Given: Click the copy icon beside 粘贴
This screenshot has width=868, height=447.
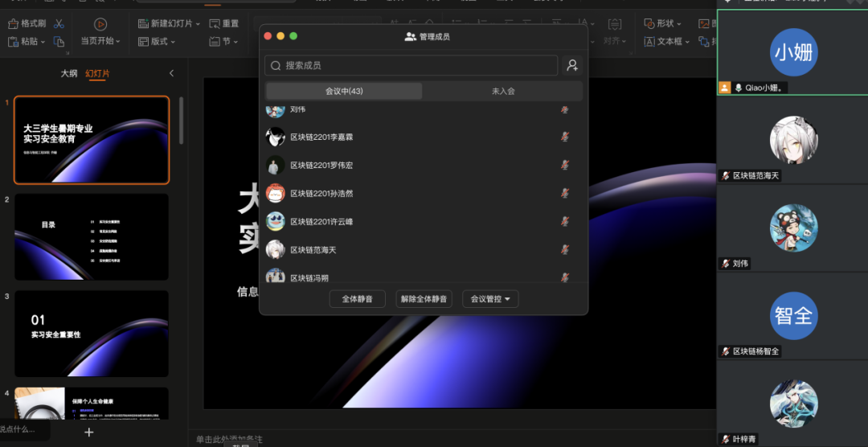Looking at the screenshot, I should [x=59, y=42].
